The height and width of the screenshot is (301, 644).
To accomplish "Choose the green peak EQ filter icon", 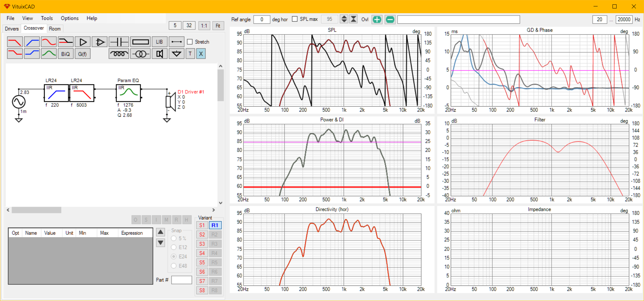I will (49, 54).
